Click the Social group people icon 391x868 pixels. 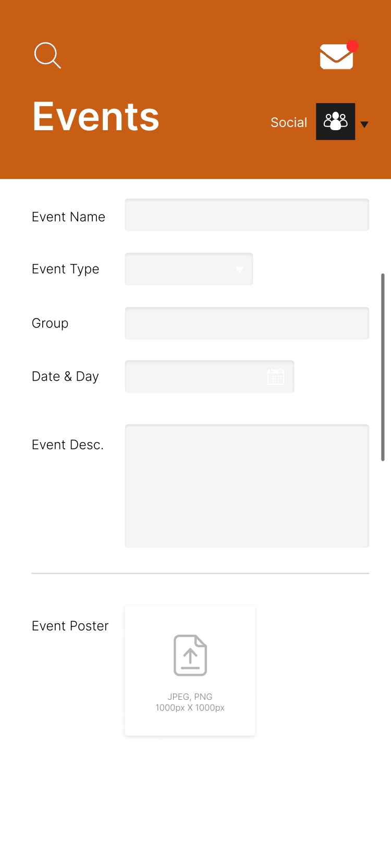pyautogui.click(x=335, y=121)
